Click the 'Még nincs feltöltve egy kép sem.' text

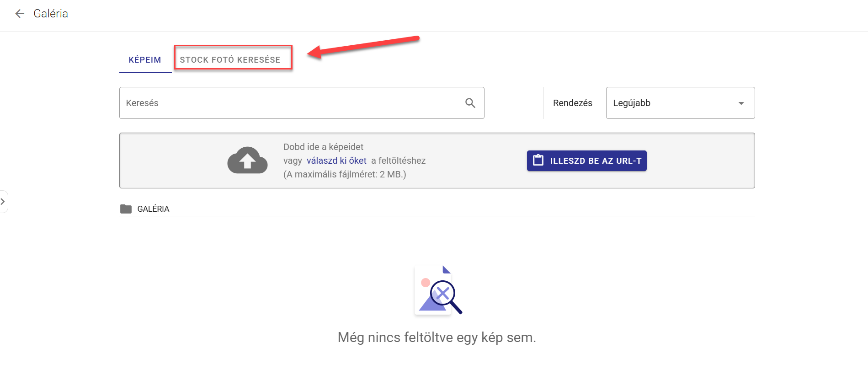[x=437, y=337]
